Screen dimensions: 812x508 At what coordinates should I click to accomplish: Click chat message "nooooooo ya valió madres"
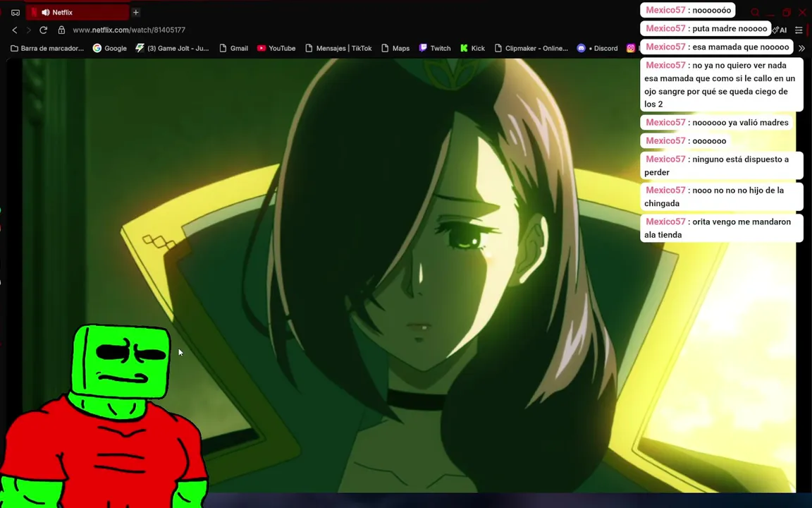point(718,122)
